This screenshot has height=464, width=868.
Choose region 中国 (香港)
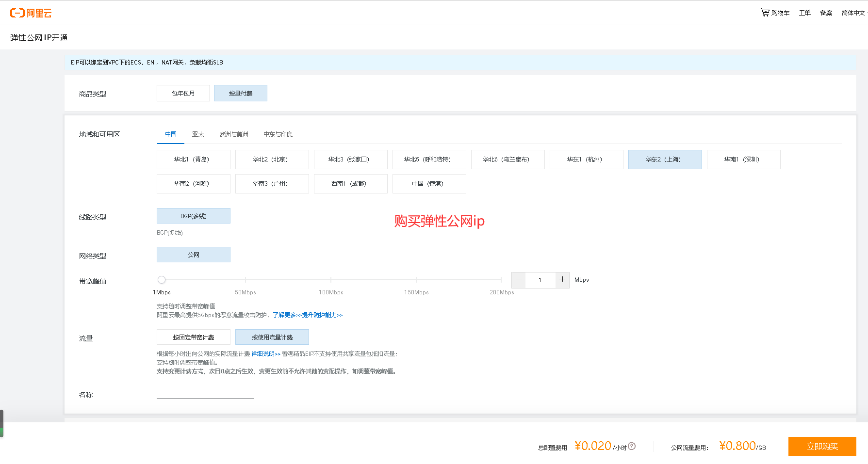click(429, 184)
